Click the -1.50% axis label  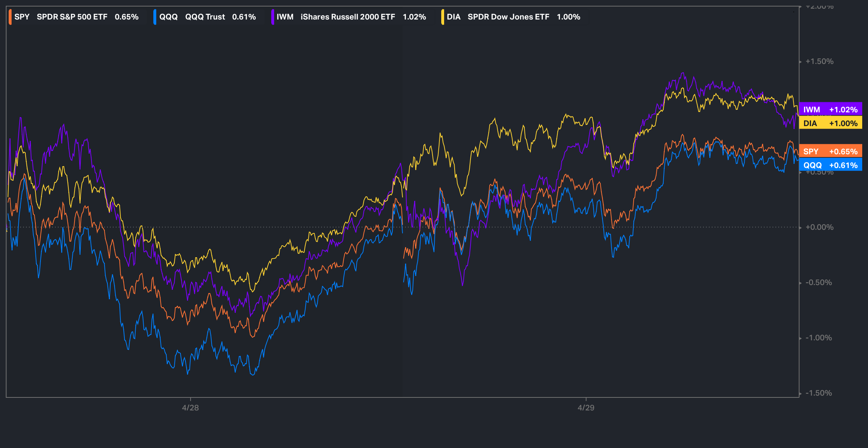[819, 393]
